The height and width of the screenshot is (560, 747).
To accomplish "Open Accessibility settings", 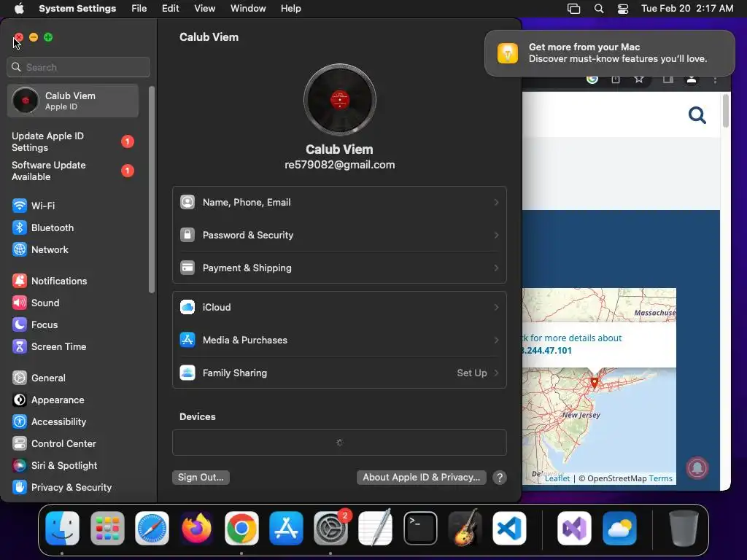I will [x=49, y=422].
